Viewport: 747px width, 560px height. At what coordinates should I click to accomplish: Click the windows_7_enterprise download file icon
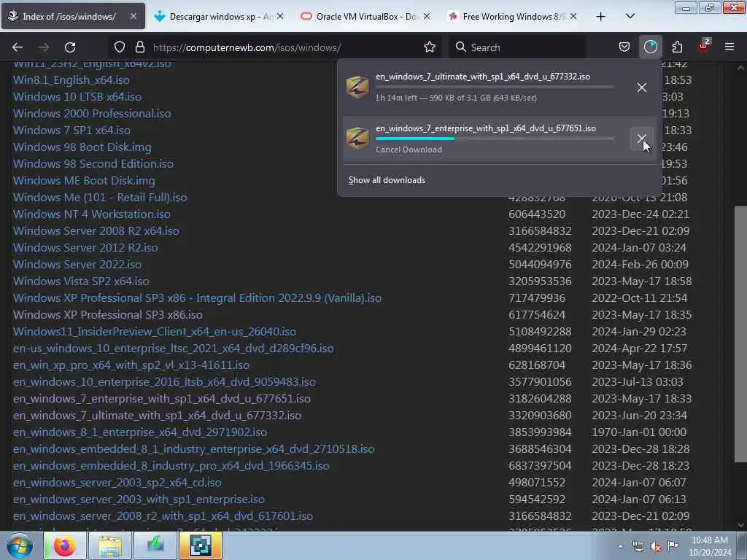(357, 138)
